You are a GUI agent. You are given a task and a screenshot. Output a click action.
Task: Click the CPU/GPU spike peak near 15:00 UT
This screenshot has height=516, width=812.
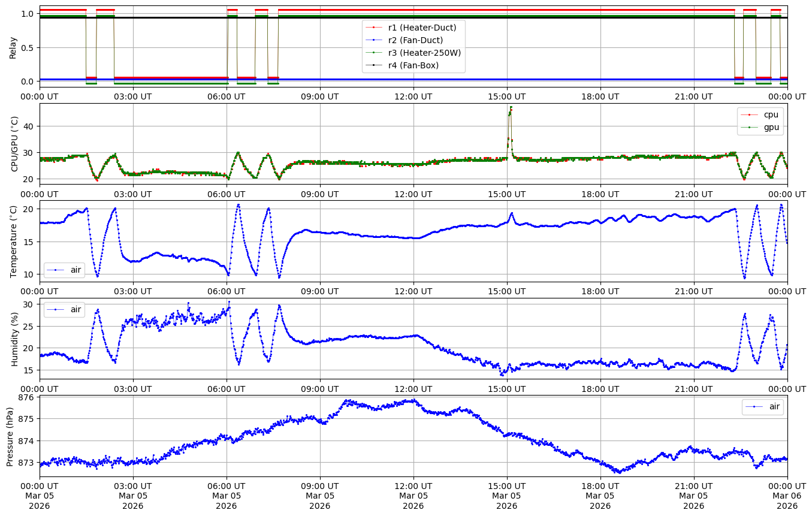coord(511,108)
